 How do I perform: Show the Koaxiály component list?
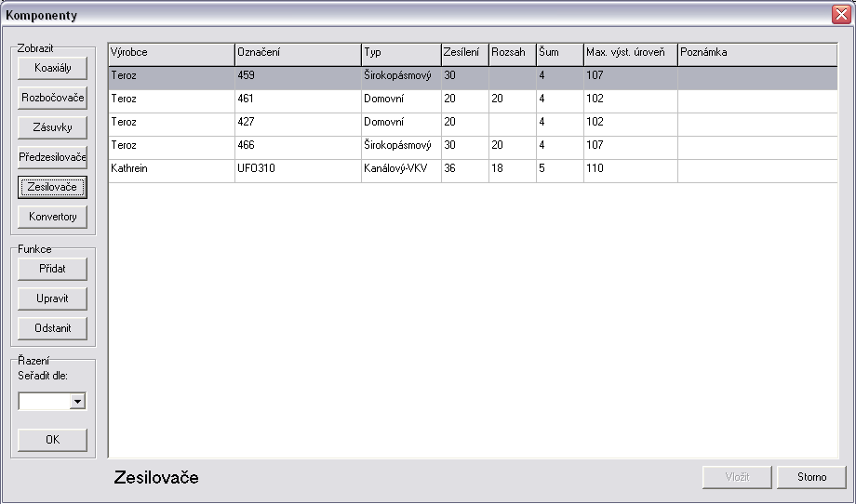pos(52,68)
